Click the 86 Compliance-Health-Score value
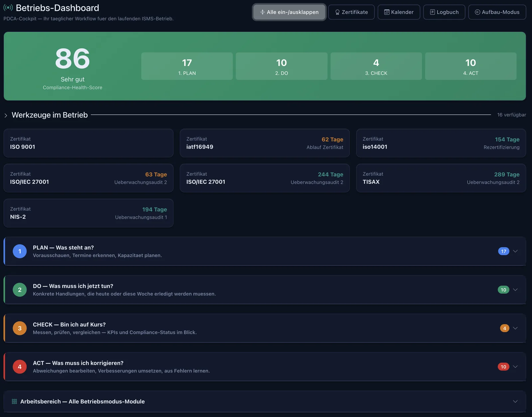The height and width of the screenshot is (417, 532). click(x=72, y=59)
